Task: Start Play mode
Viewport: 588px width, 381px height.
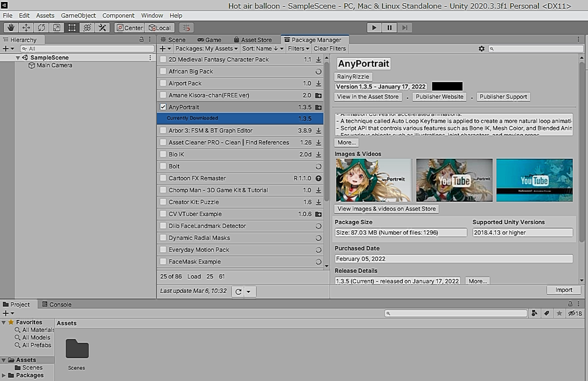Action: point(374,28)
